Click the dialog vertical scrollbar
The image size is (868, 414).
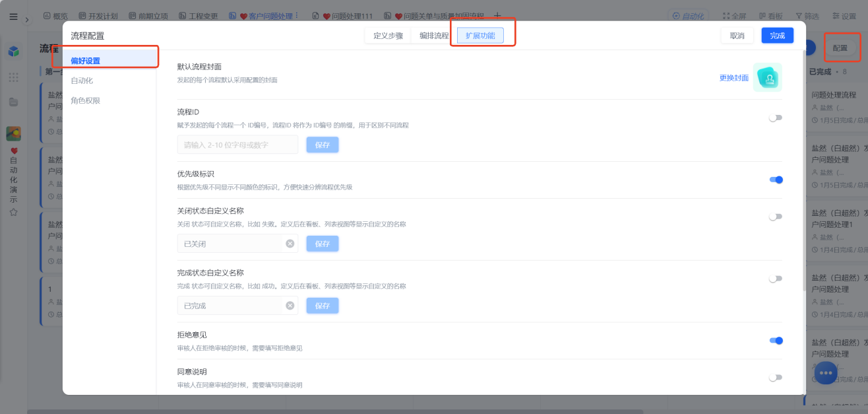803,170
